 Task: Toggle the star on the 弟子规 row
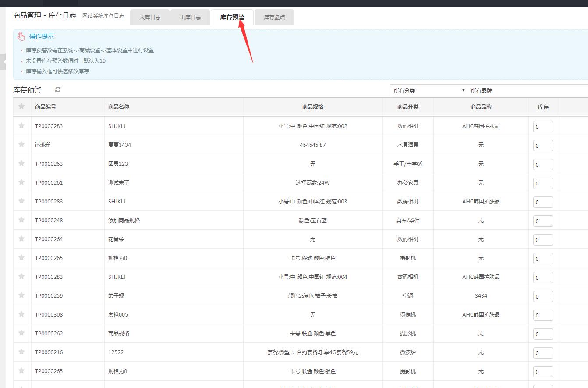point(21,295)
